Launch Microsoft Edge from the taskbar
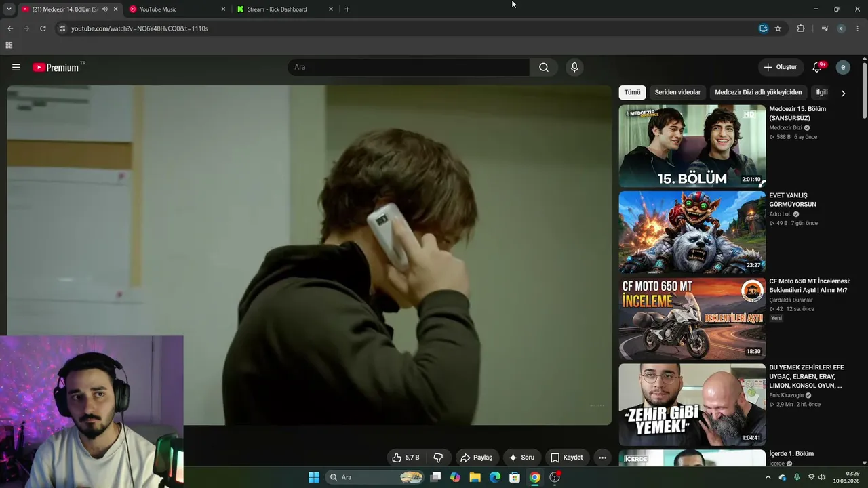The width and height of the screenshot is (868, 488). coord(495,477)
